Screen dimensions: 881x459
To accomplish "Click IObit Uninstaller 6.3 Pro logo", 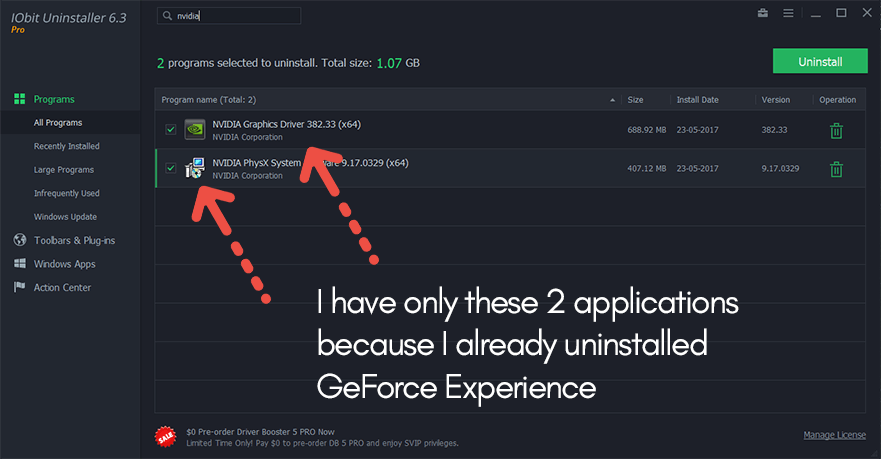I will (69, 22).
